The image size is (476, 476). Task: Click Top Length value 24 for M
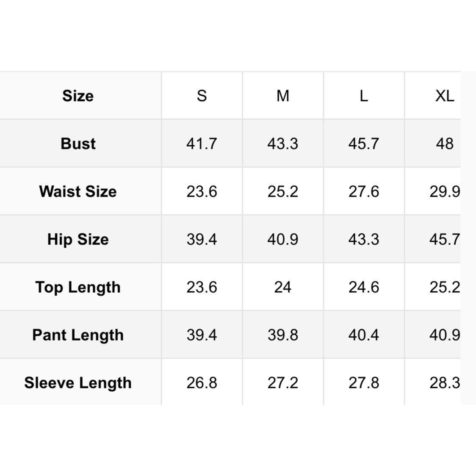pos(283,287)
